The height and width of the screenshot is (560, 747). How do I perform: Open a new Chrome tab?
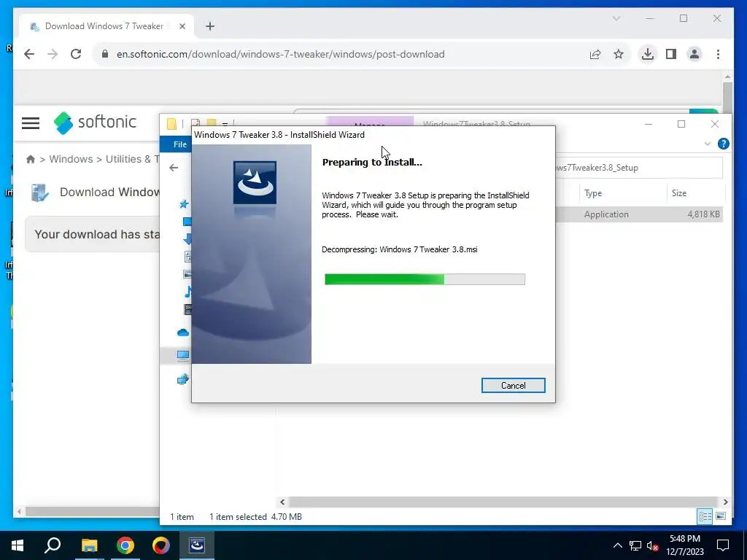click(210, 26)
